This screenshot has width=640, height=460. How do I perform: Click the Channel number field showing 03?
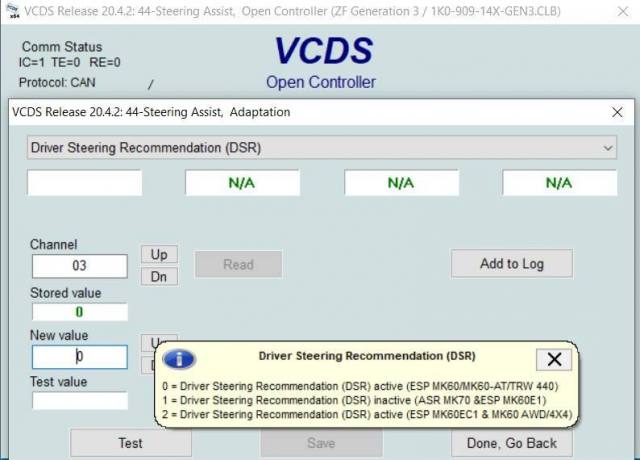click(x=79, y=266)
